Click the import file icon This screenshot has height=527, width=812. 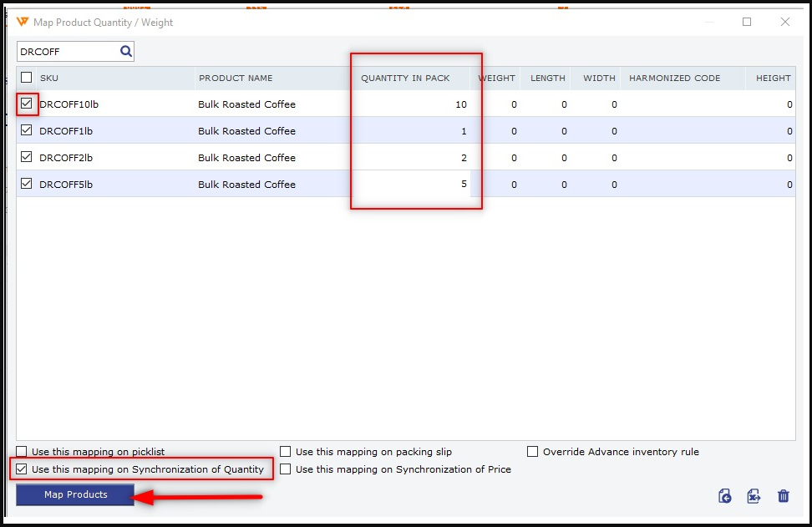click(x=725, y=496)
